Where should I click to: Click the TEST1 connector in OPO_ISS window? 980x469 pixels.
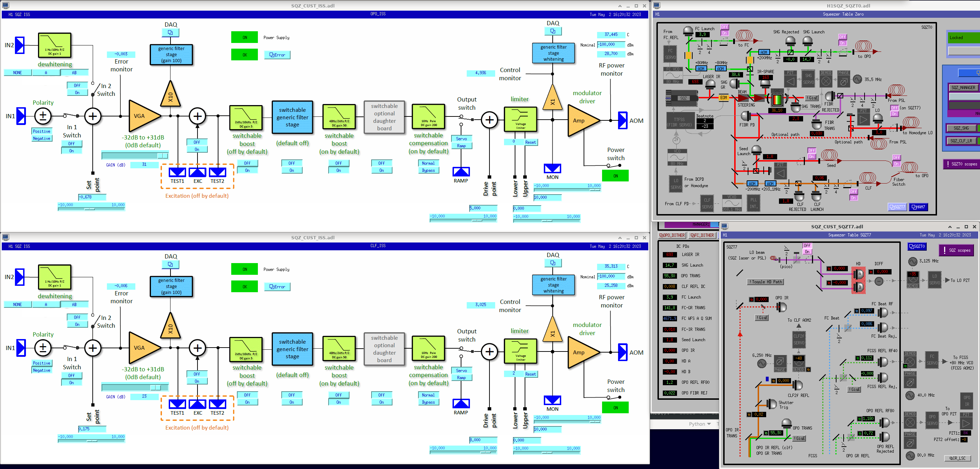click(177, 172)
